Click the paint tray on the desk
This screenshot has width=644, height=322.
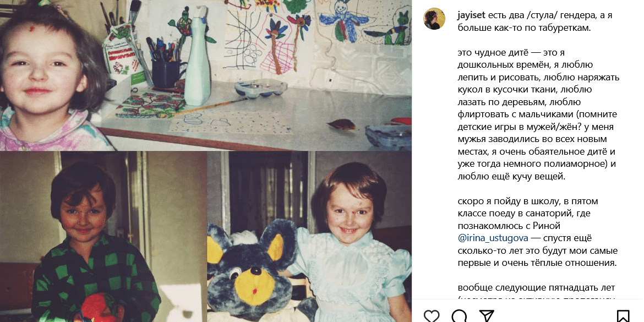coord(260,89)
